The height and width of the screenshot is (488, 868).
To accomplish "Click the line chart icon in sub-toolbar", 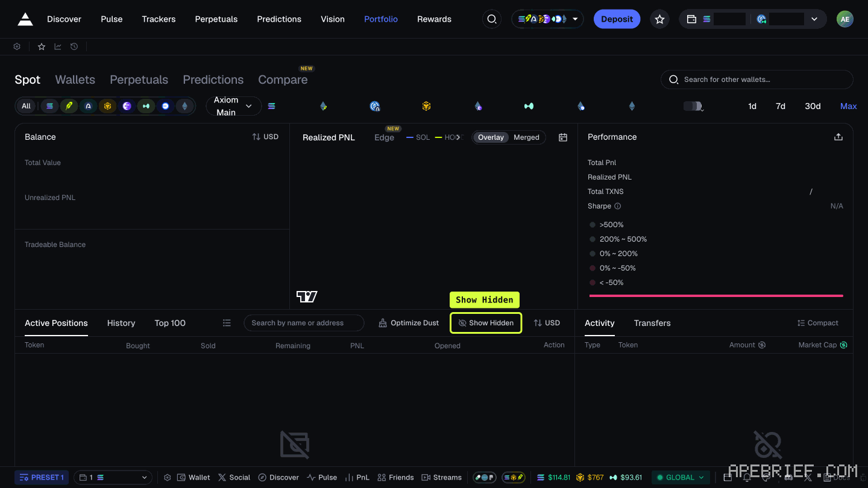I will click(x=58, y=46).
